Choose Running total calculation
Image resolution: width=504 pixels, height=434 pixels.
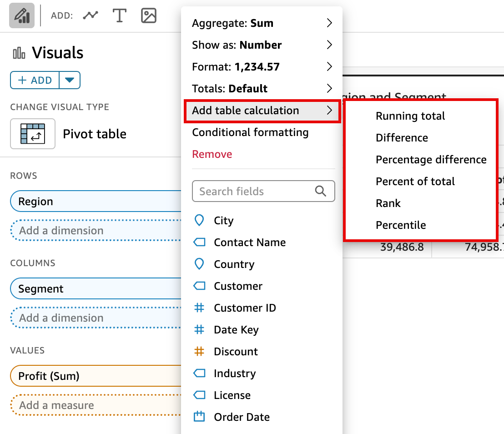click(410, 116)
